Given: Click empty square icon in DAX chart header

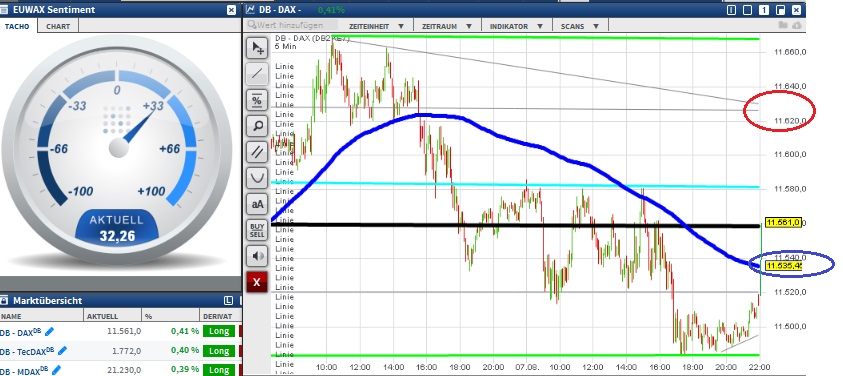Looking at the screenshot, I should tap(747, 10).
